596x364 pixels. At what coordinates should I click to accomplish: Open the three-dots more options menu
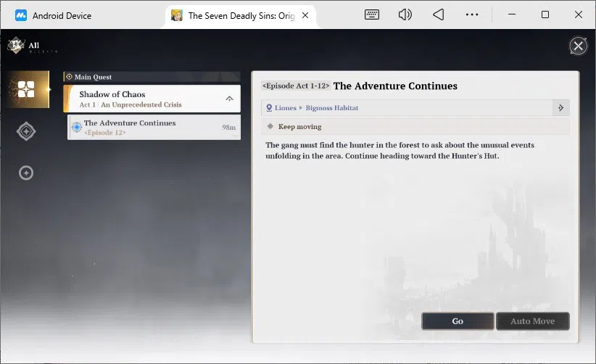472,15
